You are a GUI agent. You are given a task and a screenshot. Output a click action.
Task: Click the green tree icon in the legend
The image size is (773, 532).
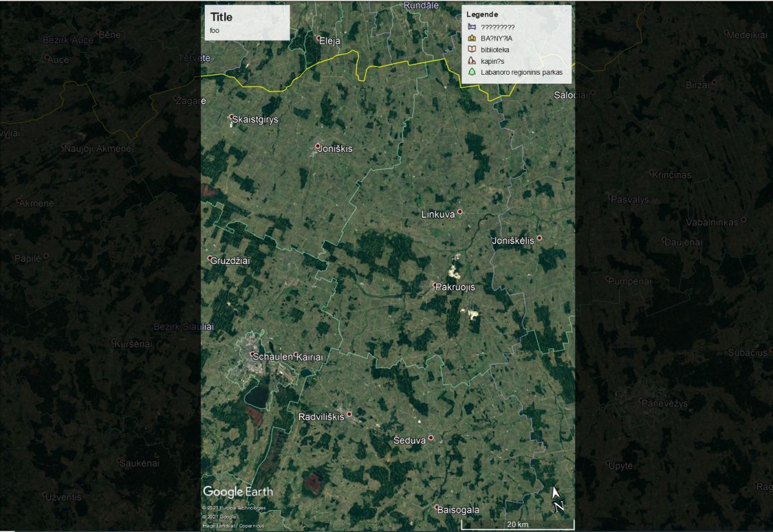tap(472, 73)
